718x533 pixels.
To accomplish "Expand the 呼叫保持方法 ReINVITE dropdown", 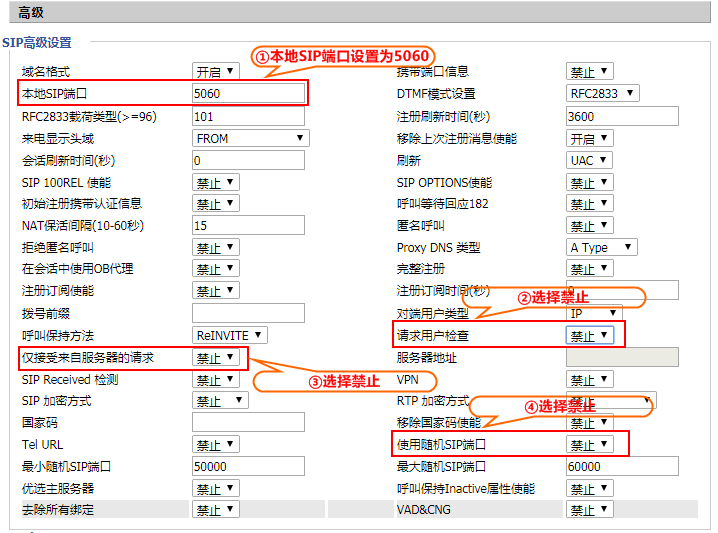I will tap(229, 335).
